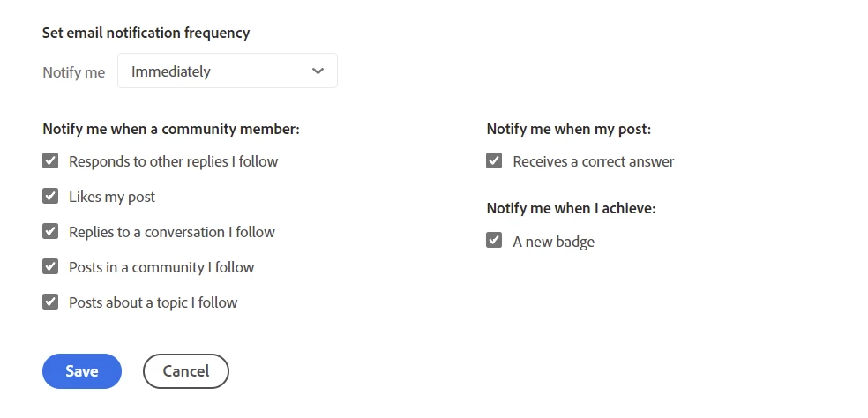
Task: Uncheck the "Receives a correct answer" checkbox
Action: [494, 161]
